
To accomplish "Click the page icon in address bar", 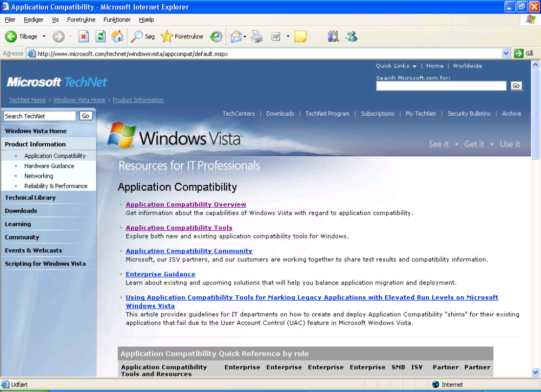I will [x=31, y=54].
